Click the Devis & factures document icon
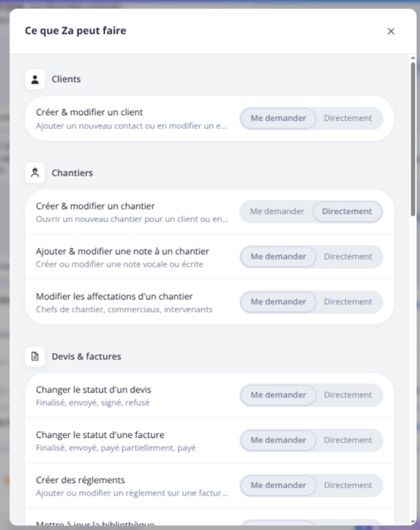Viewport: 420px width, 530px height. pyautogui.click(x=35, y=357)
